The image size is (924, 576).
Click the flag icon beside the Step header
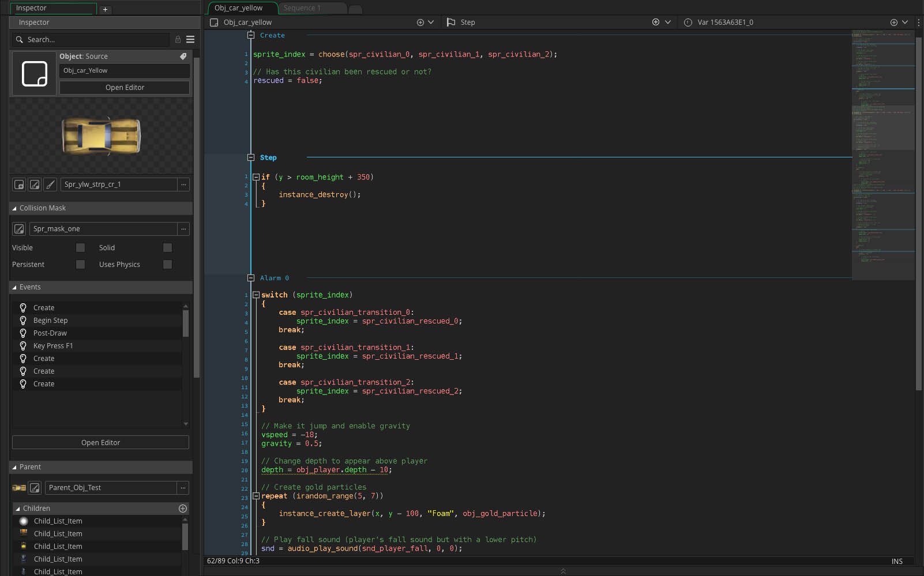[451, 22]
